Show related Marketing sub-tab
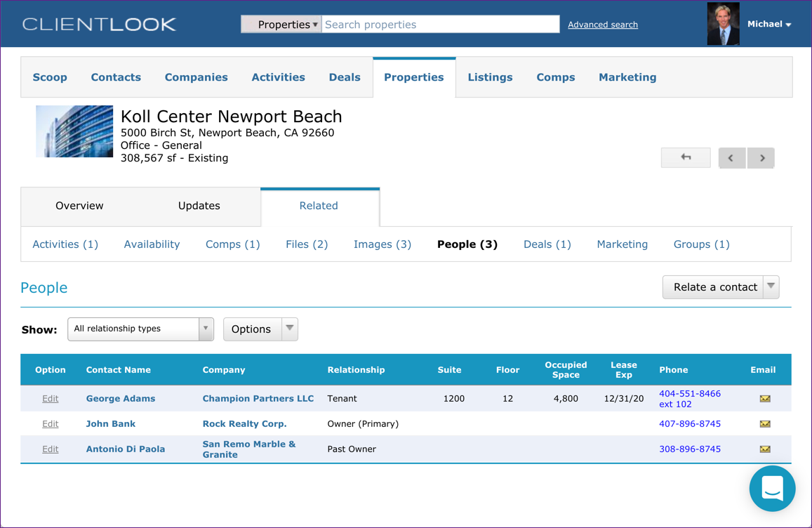This screenshot has height=528, width=812. (x=622, y=244)
